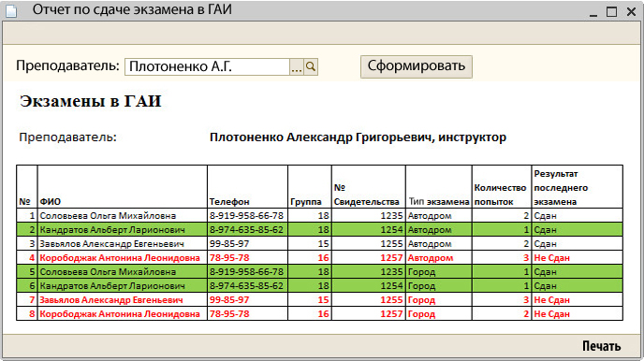Screen dimensions: 644x361
Task: Select the ФИО column header
Action: 123,187
